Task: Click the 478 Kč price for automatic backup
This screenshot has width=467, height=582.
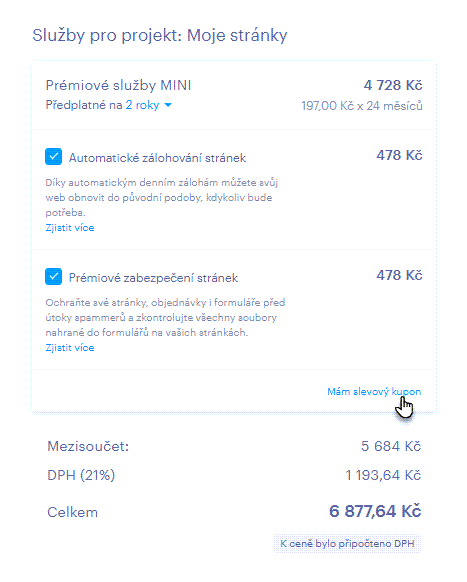Action: [399, 155]
